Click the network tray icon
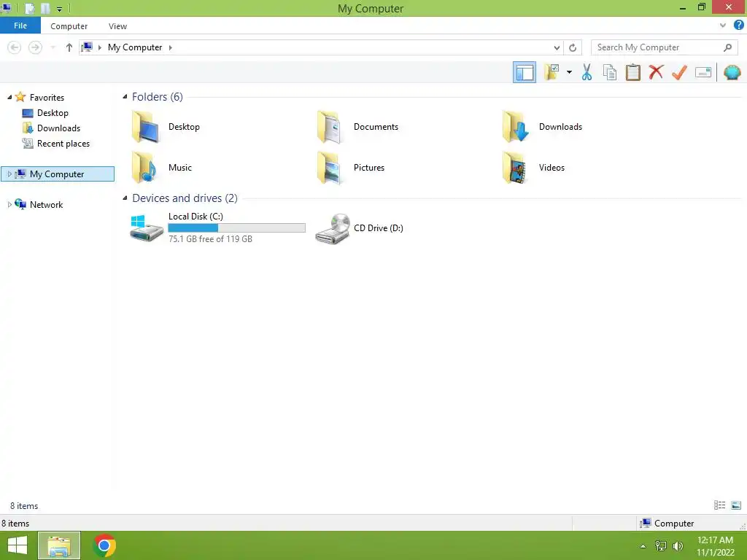This screenshot has height=560, width=747. (661, 546)
